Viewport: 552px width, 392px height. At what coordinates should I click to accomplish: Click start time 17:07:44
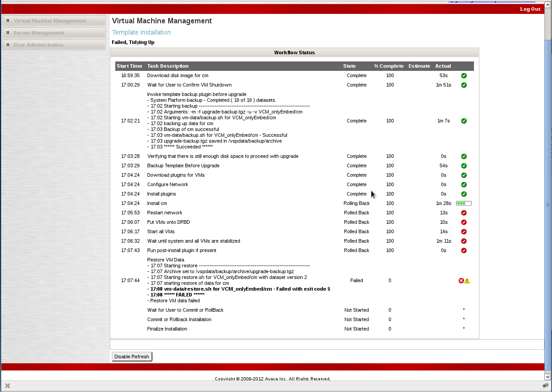[130, 281]
